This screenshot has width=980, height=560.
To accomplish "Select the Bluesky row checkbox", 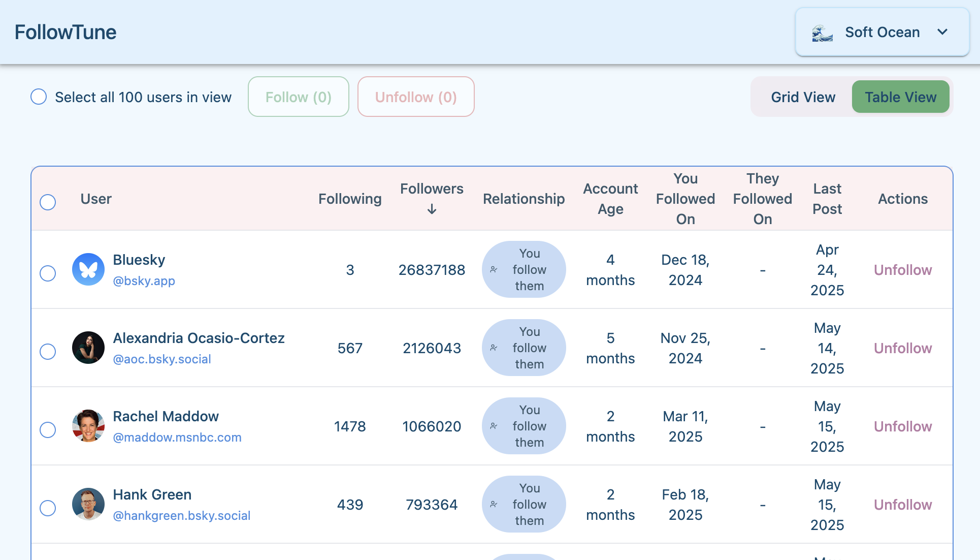I will (x=48, y=273).
